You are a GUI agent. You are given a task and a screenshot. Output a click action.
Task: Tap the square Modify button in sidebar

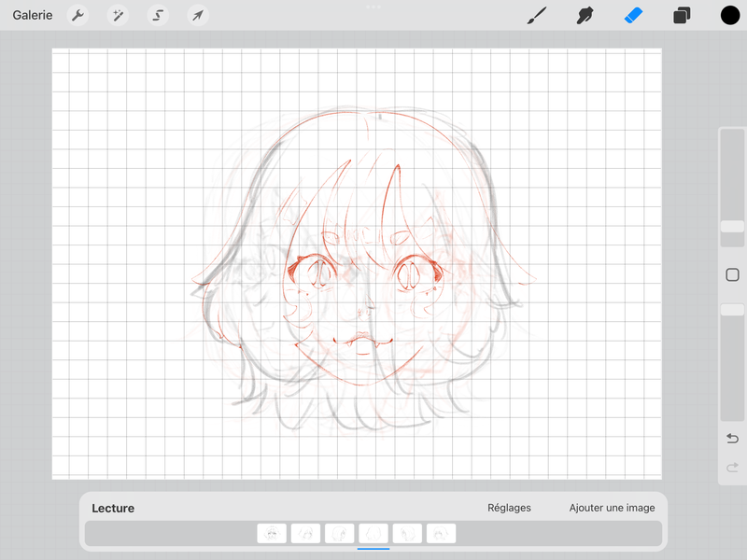tap(732, 274)
